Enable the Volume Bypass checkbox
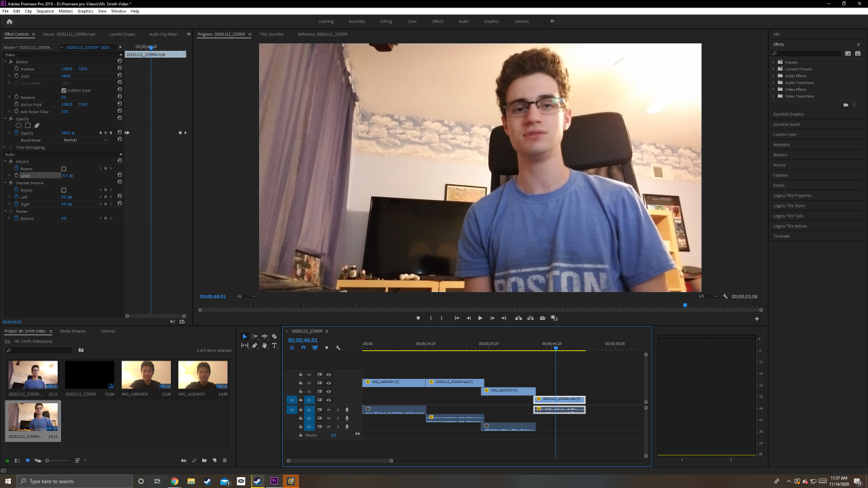Image resolution: width=868 pixels, height=488 pixels. [64, 169]
